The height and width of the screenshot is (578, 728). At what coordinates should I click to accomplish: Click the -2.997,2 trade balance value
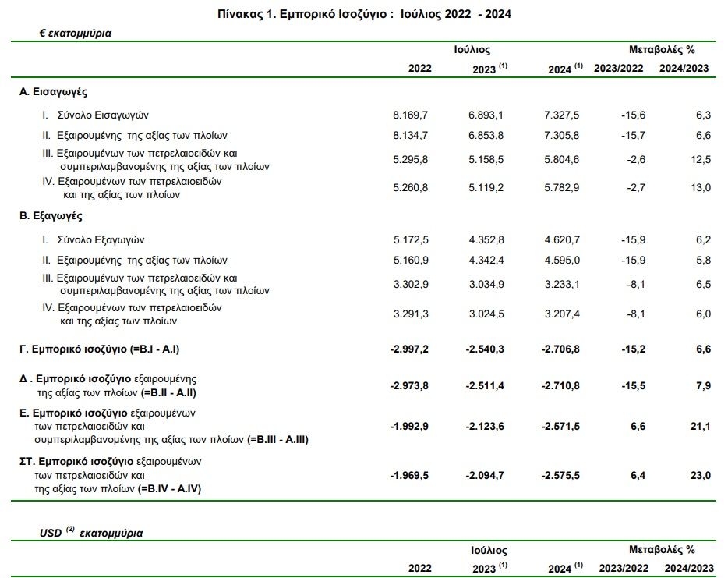(409, 349)
